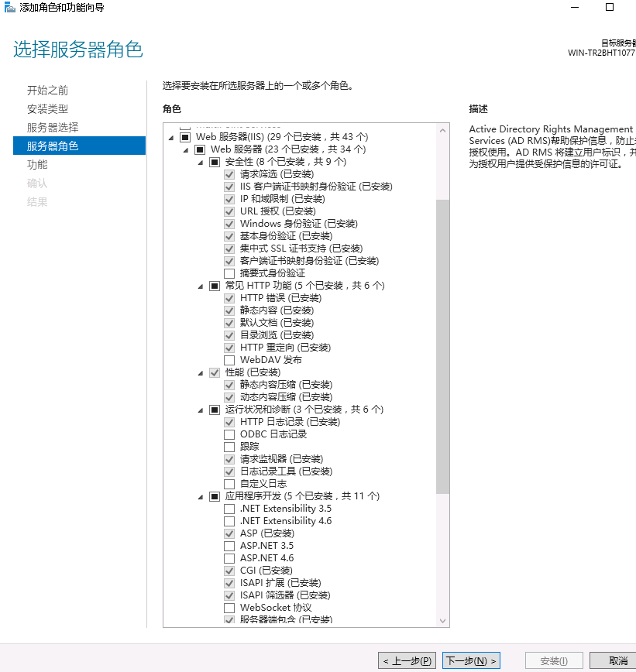The width and height of the screenshot is (636, 672).
Task: Open the 功能 step
Action: point(37,164)
